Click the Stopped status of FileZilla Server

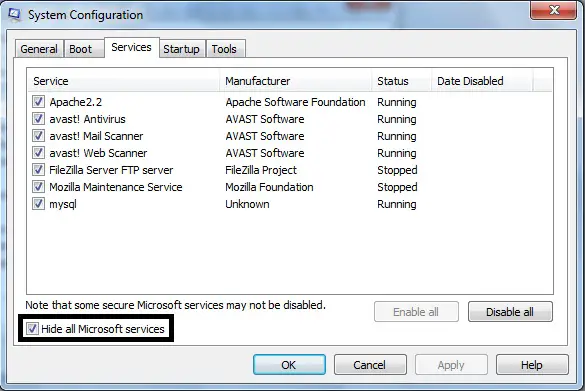[397, 170]
